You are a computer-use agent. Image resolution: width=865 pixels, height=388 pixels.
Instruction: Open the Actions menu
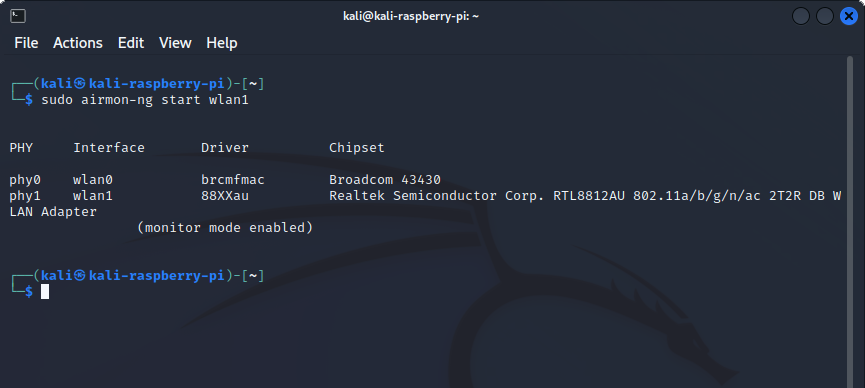[78, 43]
